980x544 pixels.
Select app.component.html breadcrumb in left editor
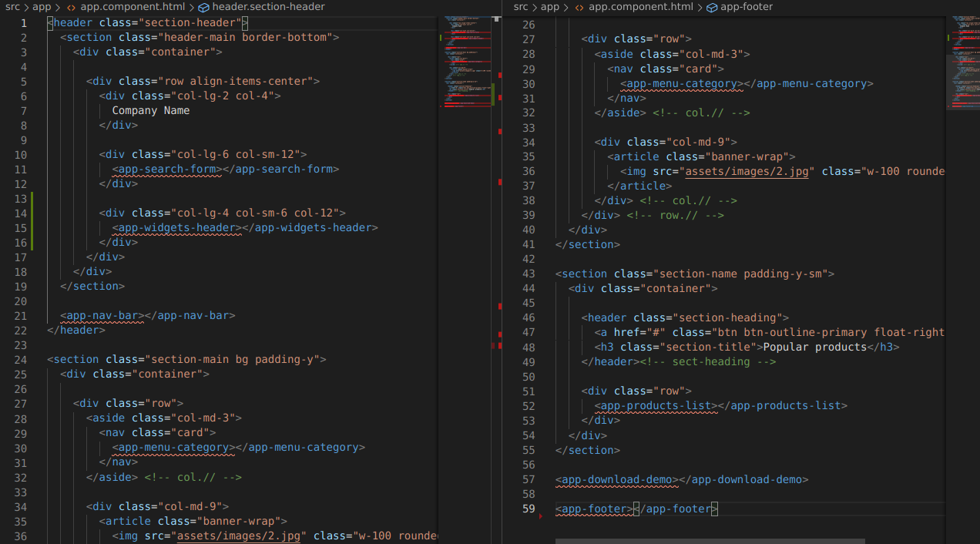133,7
